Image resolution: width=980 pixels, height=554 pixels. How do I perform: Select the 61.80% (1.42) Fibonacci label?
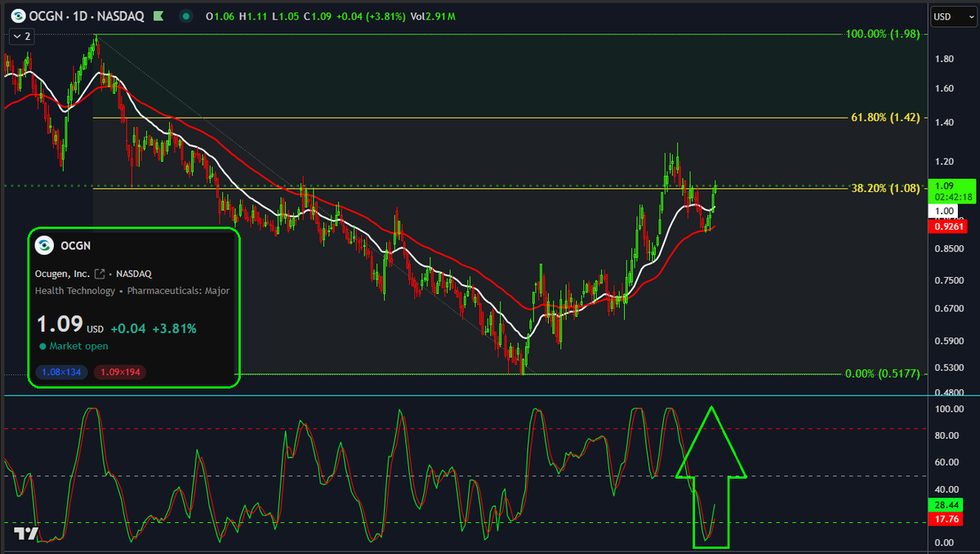click(885, 118)
